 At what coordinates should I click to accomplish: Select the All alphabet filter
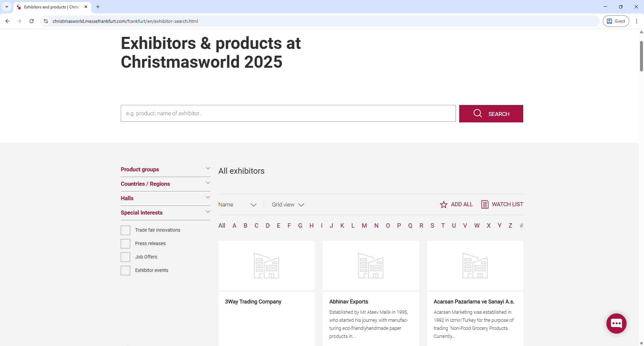(221, 225)
